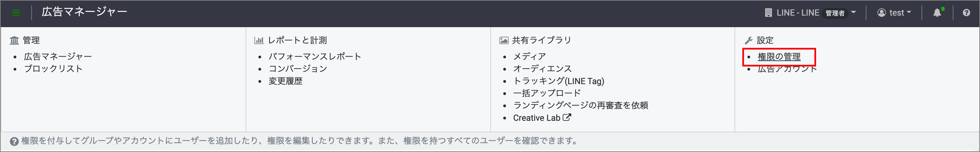
Task: Select コンバージョン in the reports section
Action: pyautogui.click(x=298, y=69)
